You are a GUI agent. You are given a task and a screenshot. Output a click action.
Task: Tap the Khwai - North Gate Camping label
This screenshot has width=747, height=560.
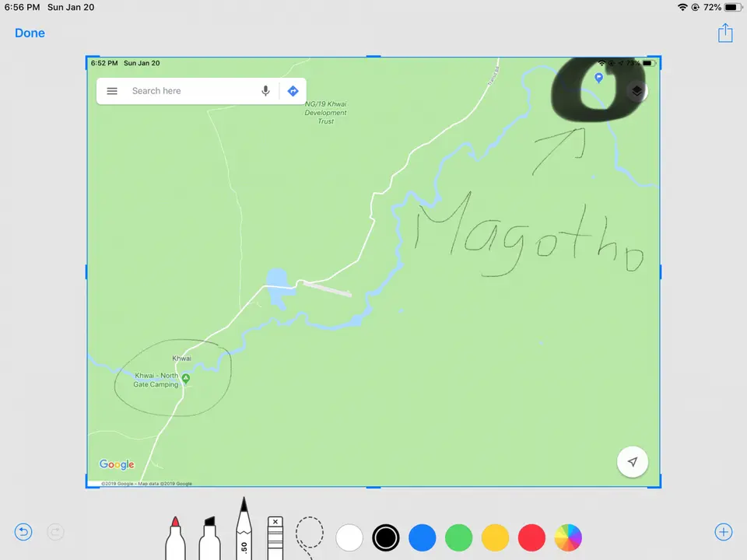(x=156, y=380)
